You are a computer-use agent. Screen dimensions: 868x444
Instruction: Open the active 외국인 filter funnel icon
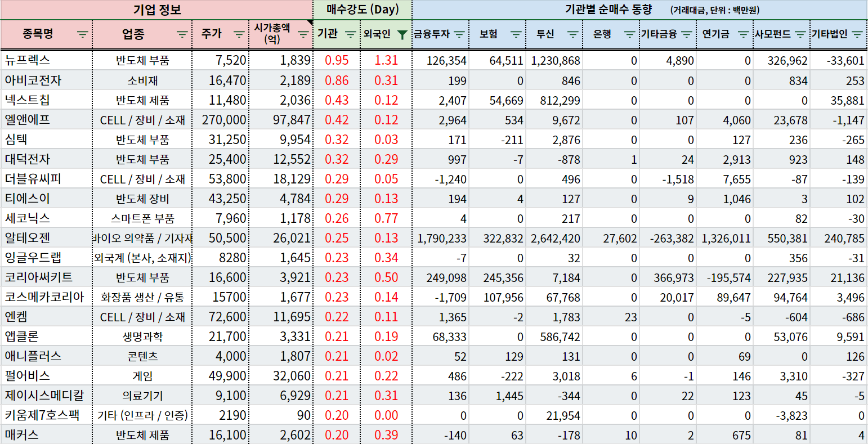tap(402, 34)
